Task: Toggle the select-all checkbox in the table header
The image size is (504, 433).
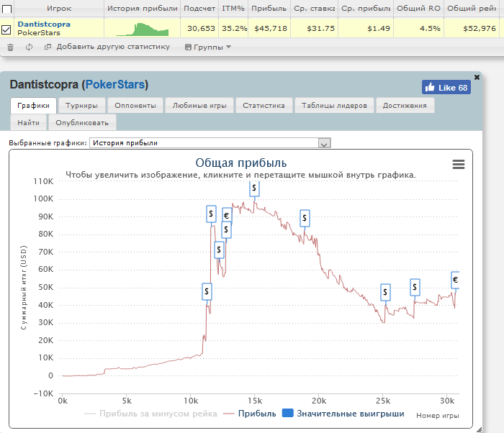Action: tap(6, 9)
